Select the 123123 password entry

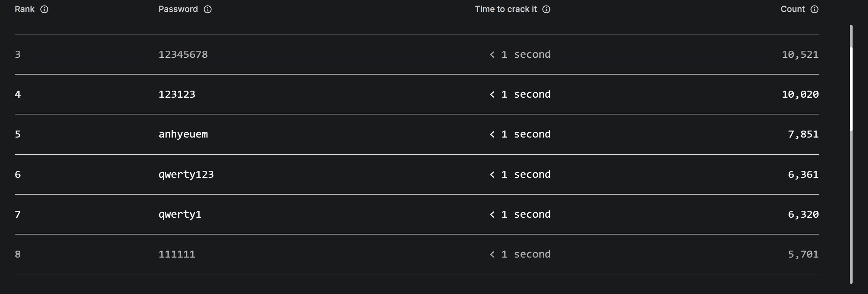click(177, 94)
